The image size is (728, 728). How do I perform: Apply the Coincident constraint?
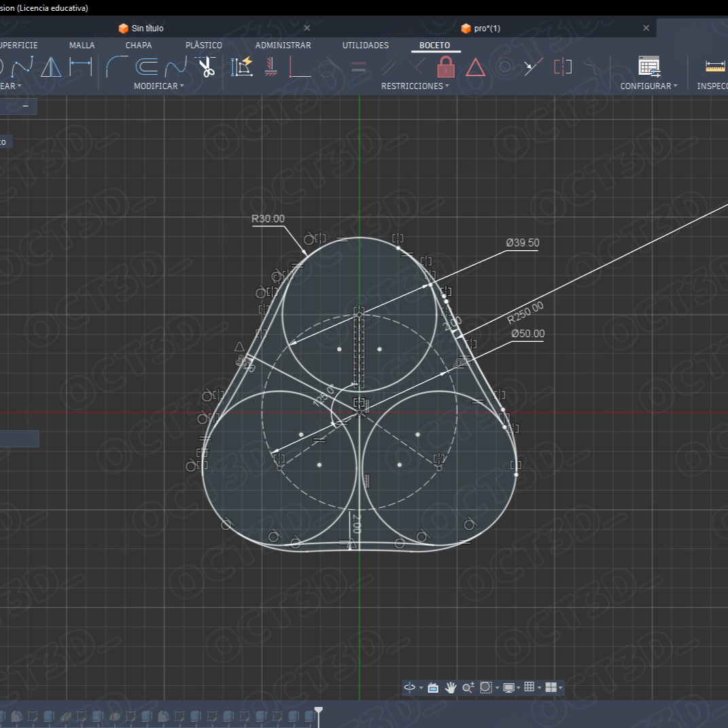[300, 67]
